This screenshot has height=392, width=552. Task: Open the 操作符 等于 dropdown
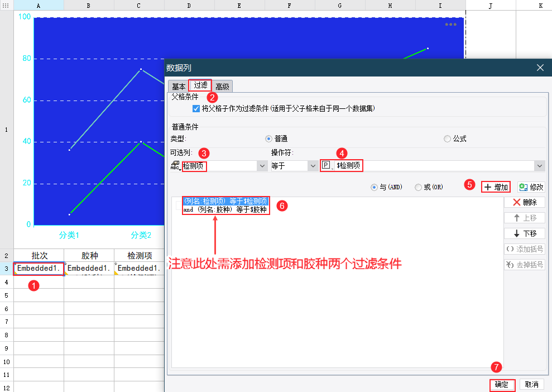click(x=313, y=166)
